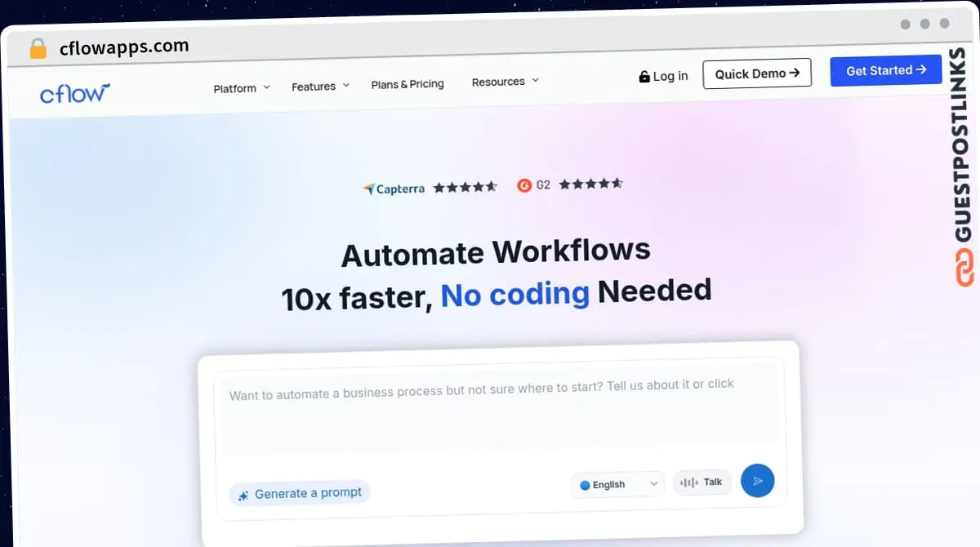Viewport: 980px width, 547px height.
Task: Open the English language selector
Action: [x=617, y=484]
